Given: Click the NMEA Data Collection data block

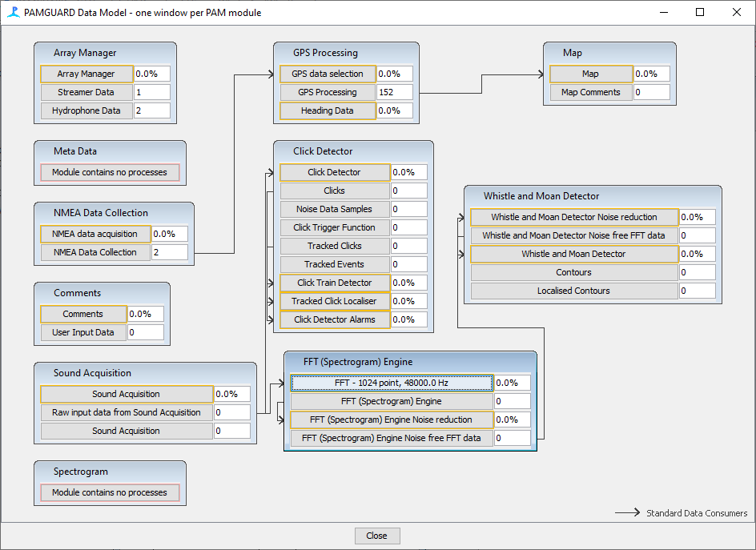Looking at the screenshot, I should click(x=95, y=252).
